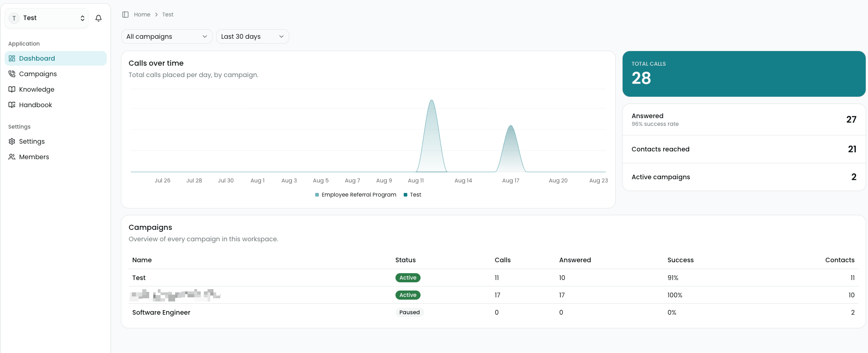Toggle the sidebar panel icon
Viewport: 868px width, 353px height.
(x=125, y=15)
